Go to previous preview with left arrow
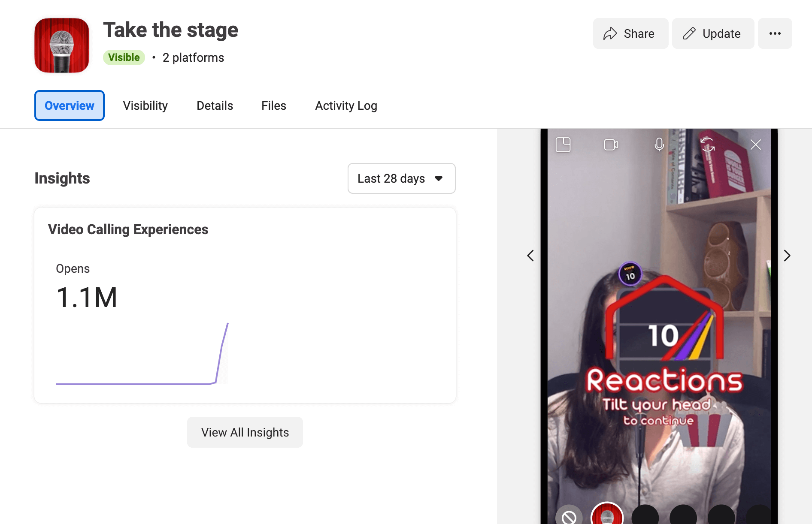812x524 pixels. click(x=530, y=256)
